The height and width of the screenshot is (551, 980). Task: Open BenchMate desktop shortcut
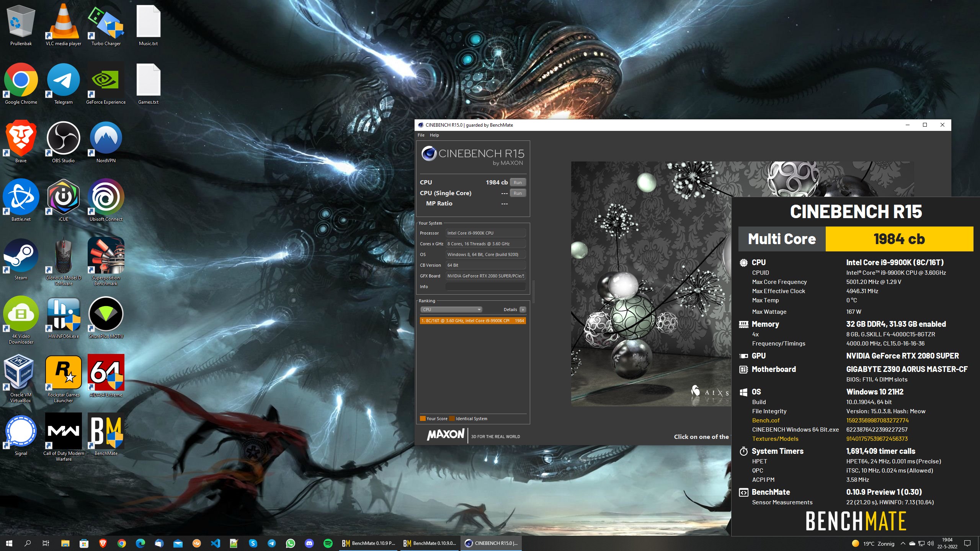point(106,435)
